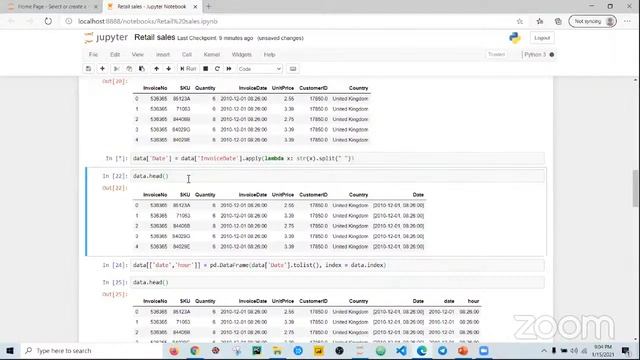Open browser Collections icon
Viewport: 640px width, 360px height.
pyautogui.click(x=558, y=21)
